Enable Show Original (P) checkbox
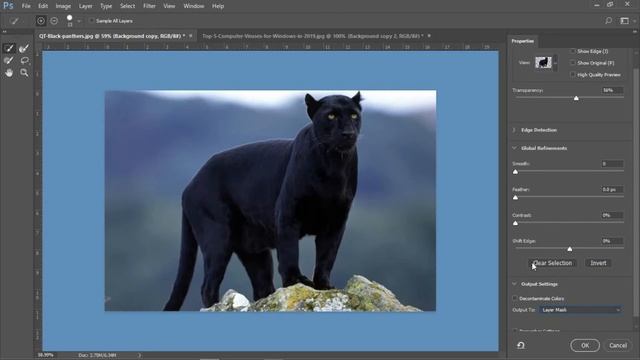 pos(573,63)
